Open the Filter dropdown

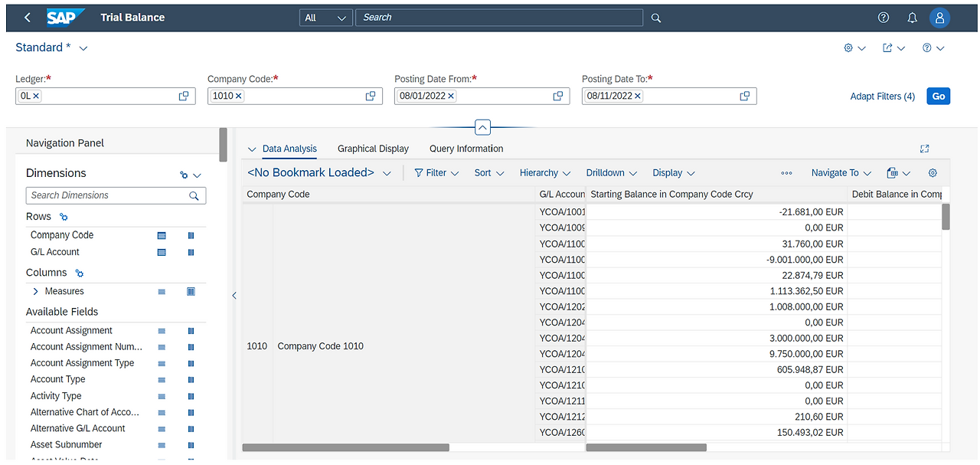436,173
